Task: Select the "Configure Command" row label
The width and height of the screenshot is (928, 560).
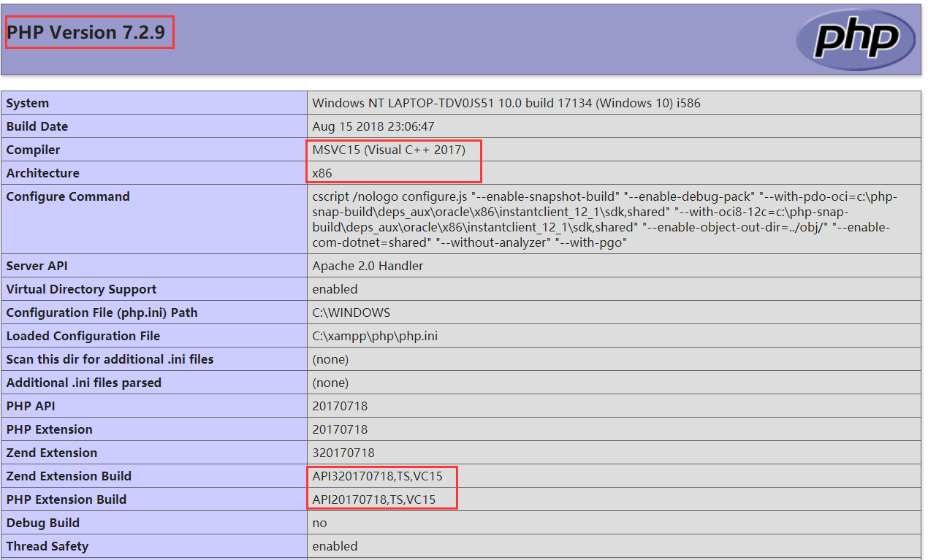Action: click(68, 196)
